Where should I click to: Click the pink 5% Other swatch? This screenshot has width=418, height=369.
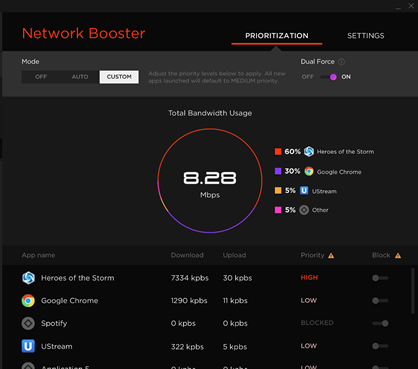pos(278,210)
